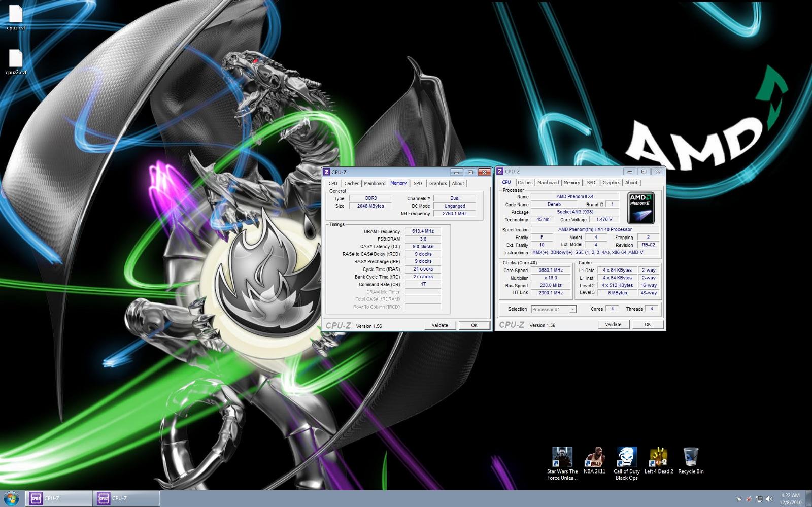Screen dimensions: 812x507
Task: Switch to Caches tab in the Memory window
Action: tap(351, 184)
